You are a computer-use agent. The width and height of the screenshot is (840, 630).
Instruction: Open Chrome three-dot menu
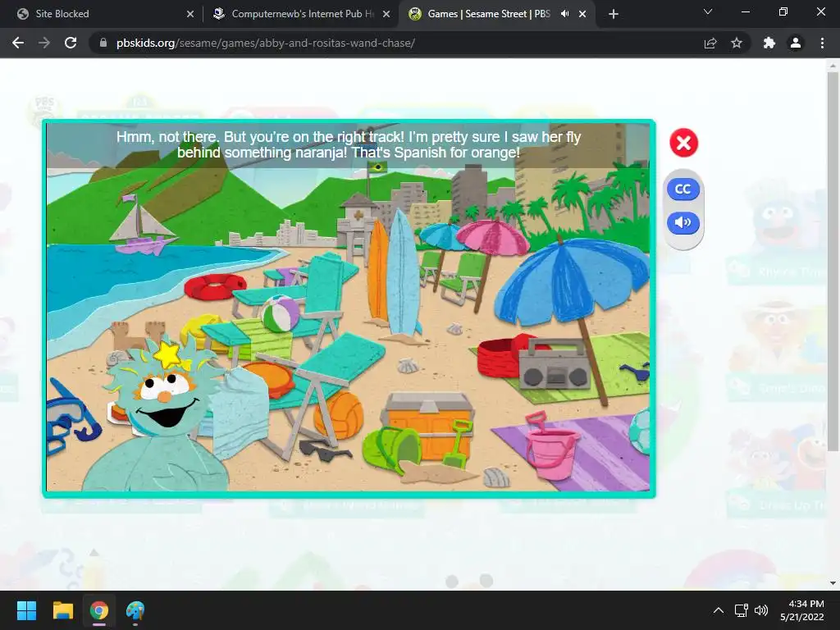pyautogui.click(x=822, y=43)
